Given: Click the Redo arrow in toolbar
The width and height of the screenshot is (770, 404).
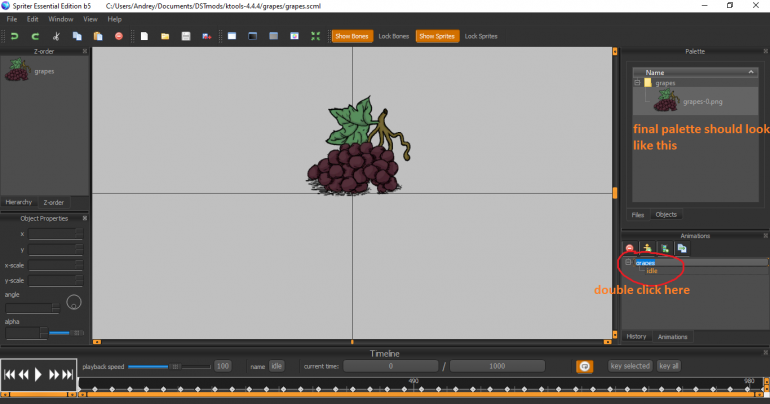Looking at the screenshot, I should [x=35, y=37].
